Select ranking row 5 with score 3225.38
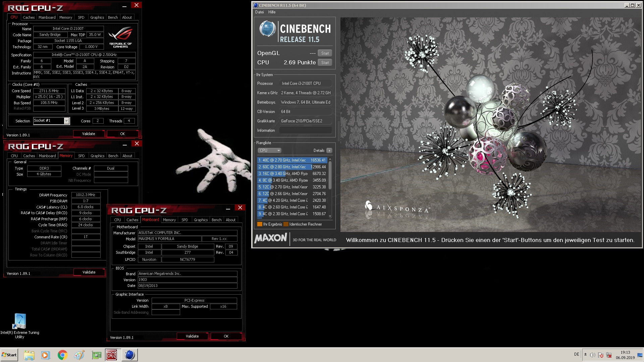This screenshot has width=644, height=362. point(292,187)
